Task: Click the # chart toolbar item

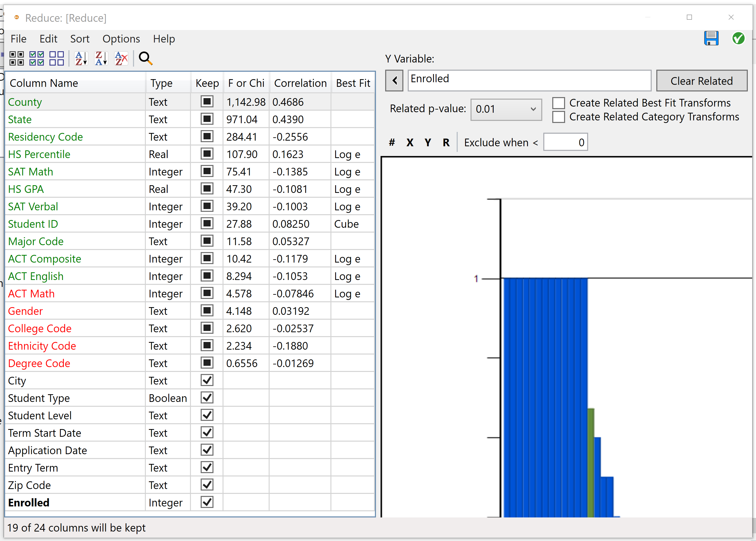Action: pos(392,143)
